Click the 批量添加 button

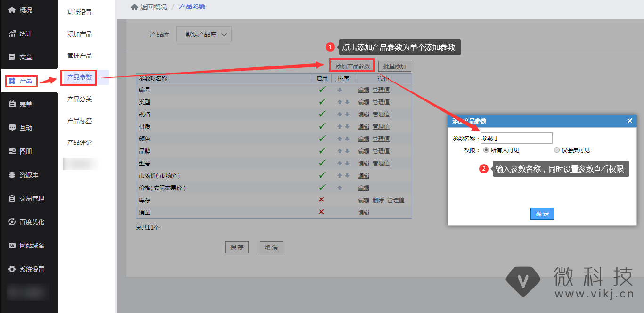[395, 66]
